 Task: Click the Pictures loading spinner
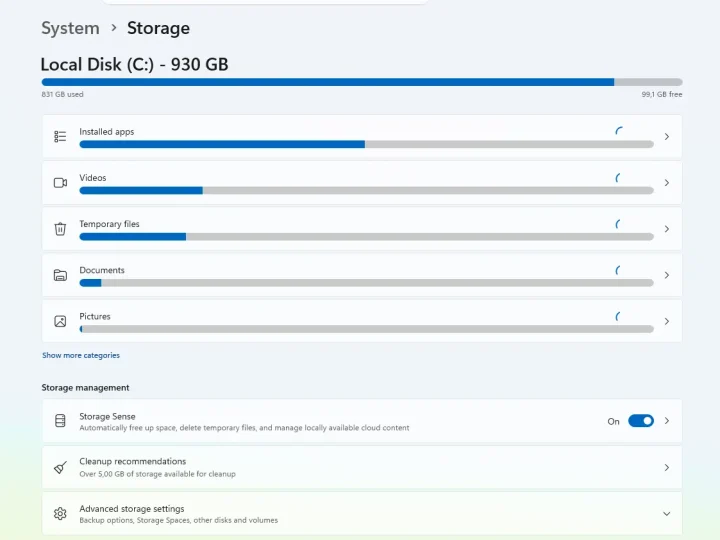click(x=618, y=316)
